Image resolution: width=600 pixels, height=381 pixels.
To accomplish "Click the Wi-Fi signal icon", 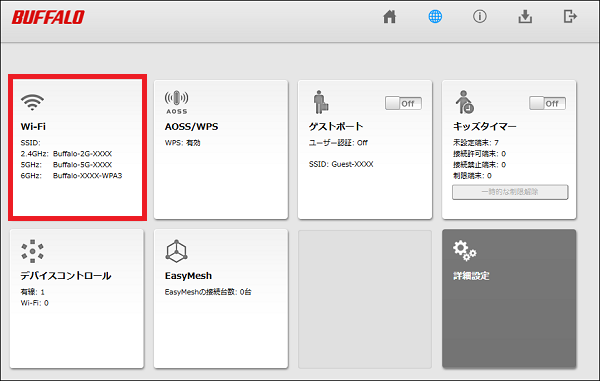I will [33, 102].
